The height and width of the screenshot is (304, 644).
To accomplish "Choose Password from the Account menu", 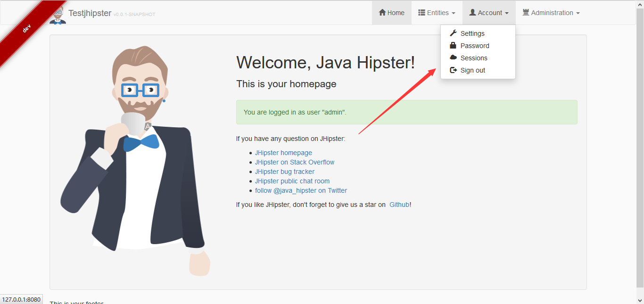I will 478,46.
